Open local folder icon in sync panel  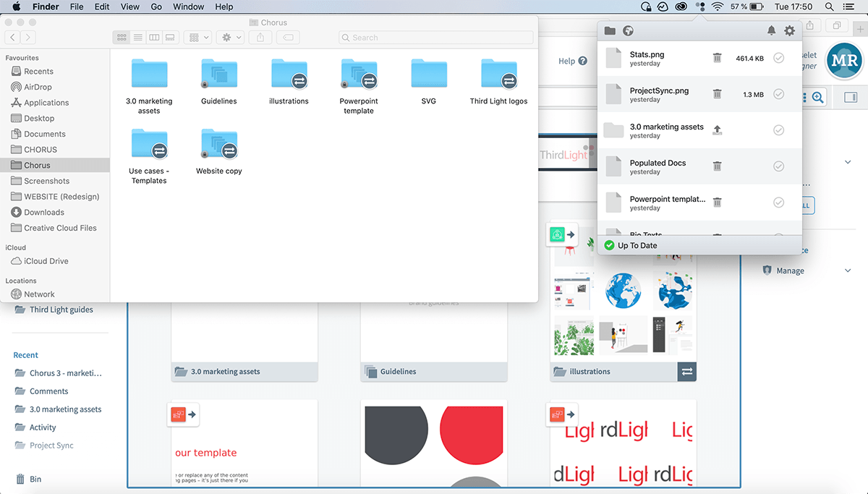[610, 31]
